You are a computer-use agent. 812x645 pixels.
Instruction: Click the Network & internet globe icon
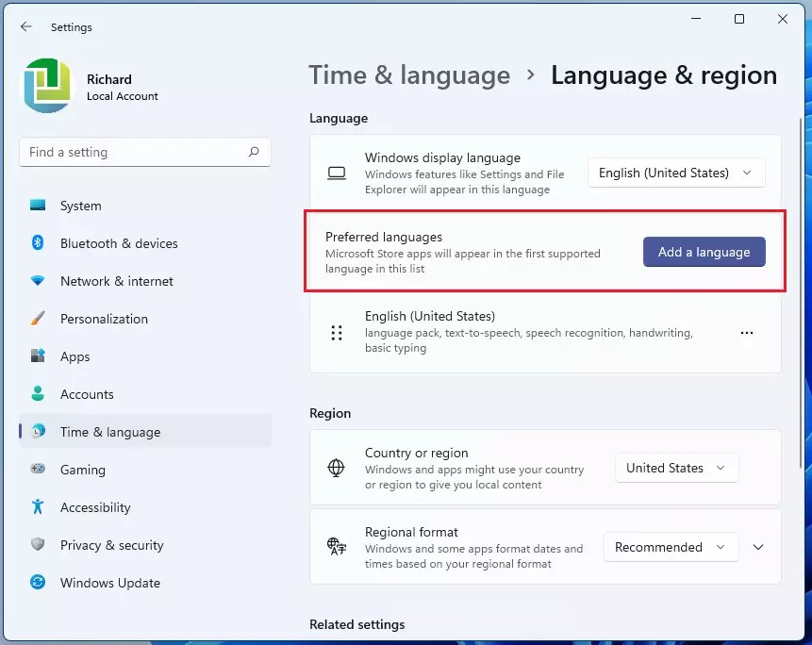point(38,281)
